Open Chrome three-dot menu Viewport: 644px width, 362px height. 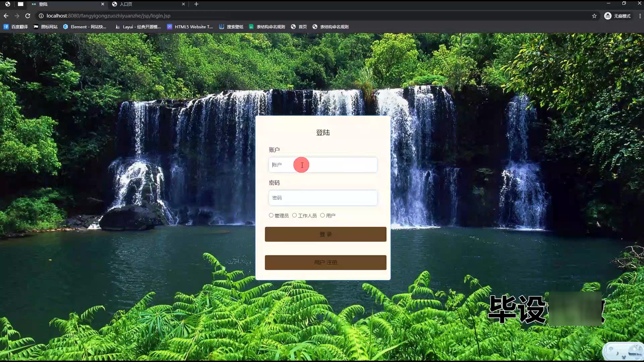tap(640, 16)
